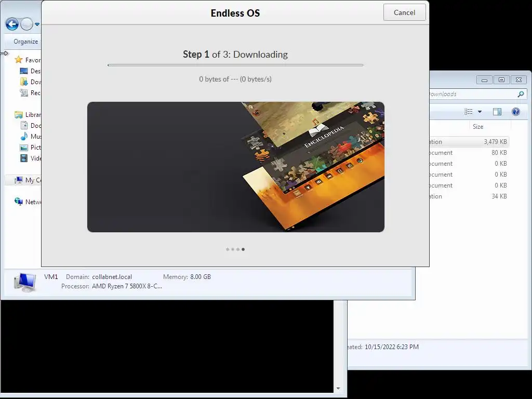
Task: Open Music library
Action: (31, 137)
